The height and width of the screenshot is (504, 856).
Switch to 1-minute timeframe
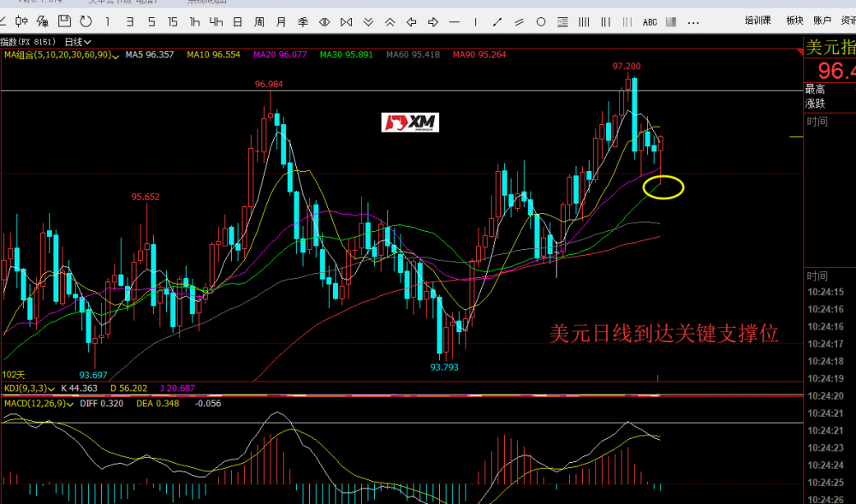click(108, 21)
